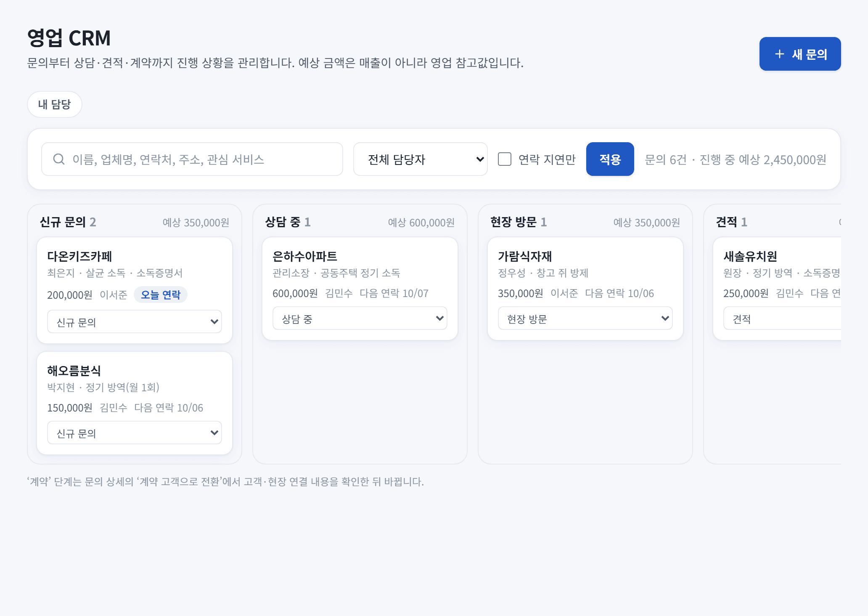868x616 pixels.
Task: Click 박지현 · 정기 방역(월 1회) subtitle
Action: (x=103, y=387)
